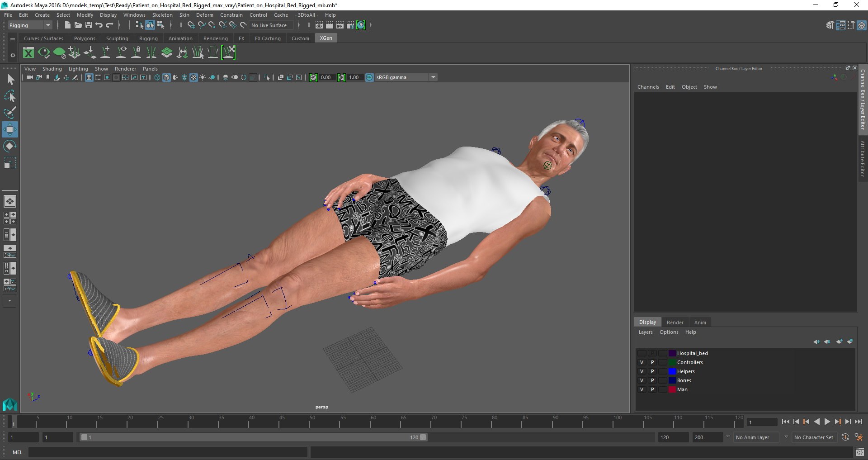This screenshot has width=868, height=460.
Task: Open the Script Editor icon
Action: [860, 452]
